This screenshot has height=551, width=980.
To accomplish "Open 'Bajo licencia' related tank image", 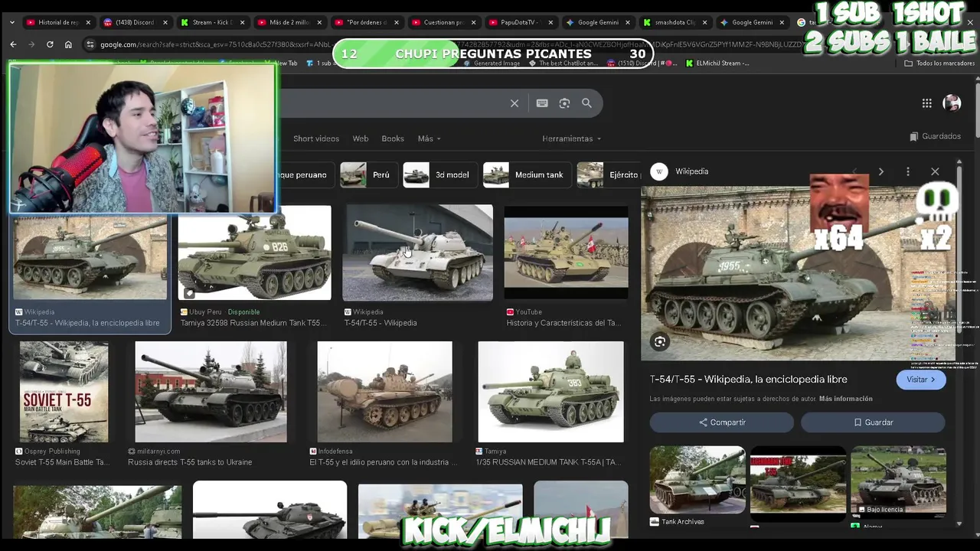I will click(899, 480).
